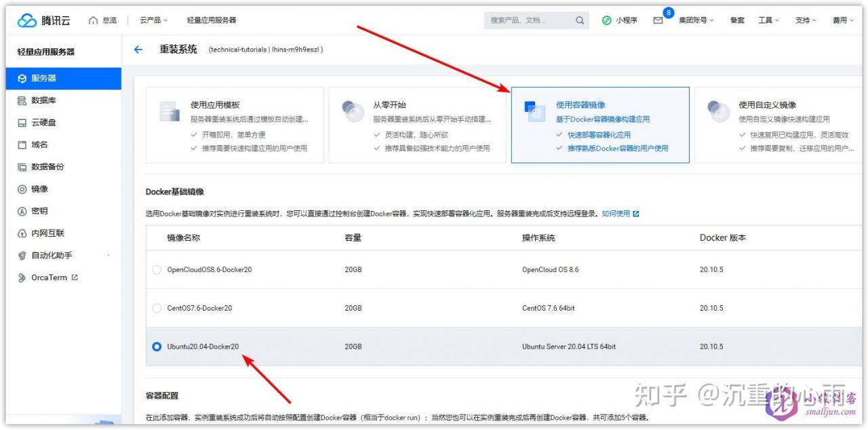This screenshot has height=430, width=868.
Task: Click the 镜像名称 column header
Action: [x=184, y=238]
